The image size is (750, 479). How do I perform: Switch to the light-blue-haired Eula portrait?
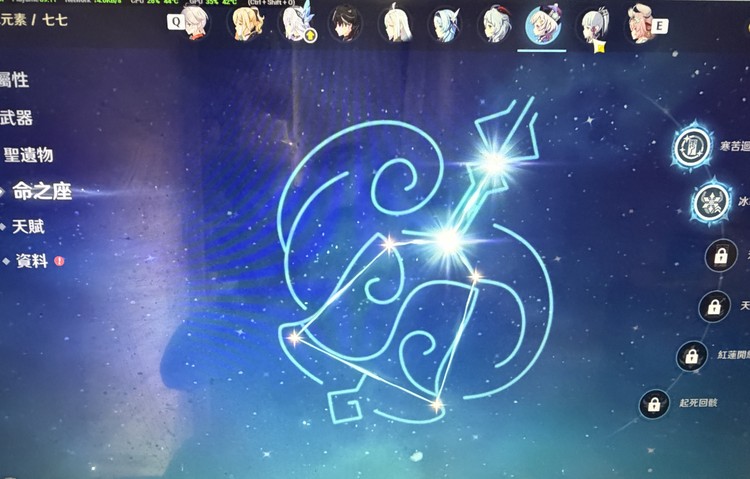tap(444, 24)
